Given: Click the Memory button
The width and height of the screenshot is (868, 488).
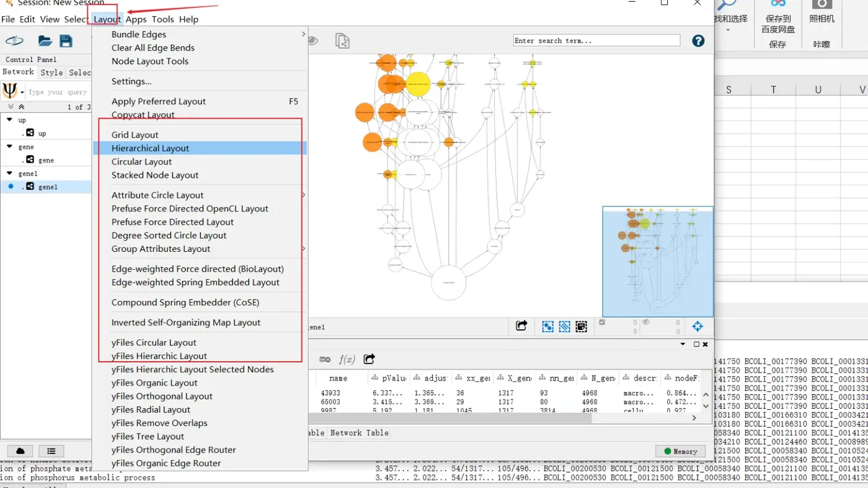Looking at the screenshot, I should (680, 451).
